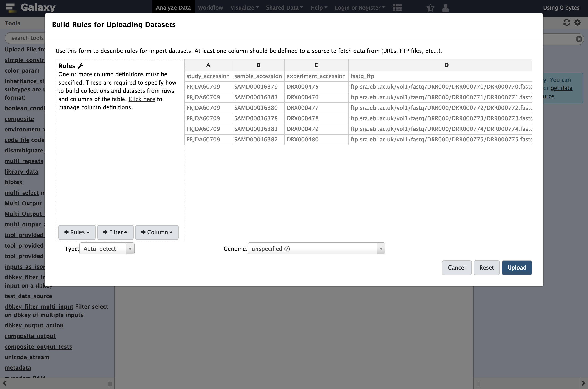Image resolution: width=588 pixels, height=389 pixels.
Task: Open the Workflow menu
Action: [x=211, y=6]
